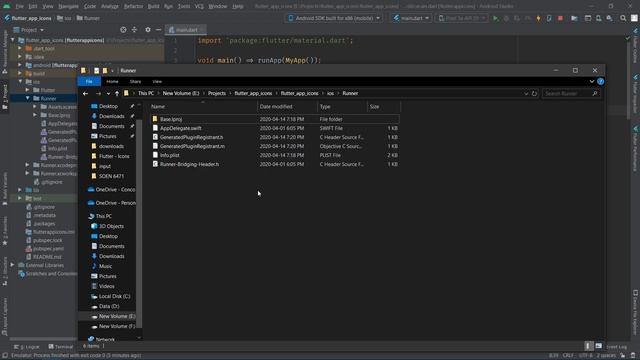640x360 pixels.
Task: Open File Explorer help icon
Action: [x=600, y=82]
